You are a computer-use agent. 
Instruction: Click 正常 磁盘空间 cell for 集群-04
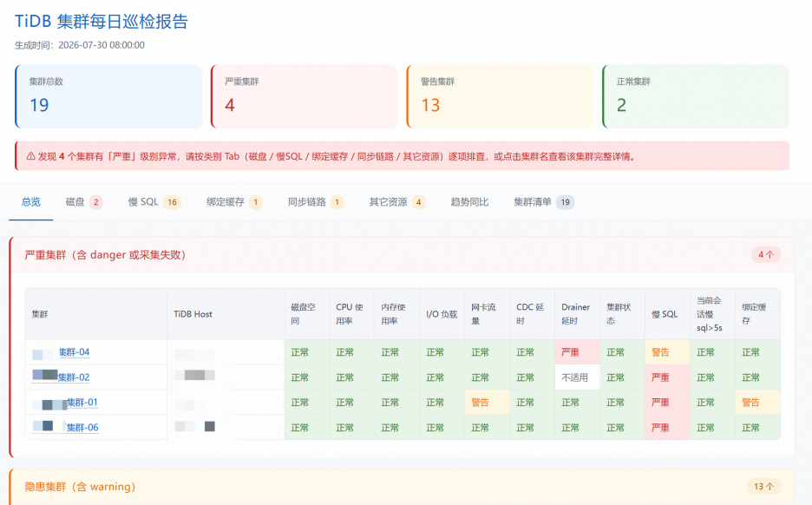pyautogui.click(x=307, y=352)
